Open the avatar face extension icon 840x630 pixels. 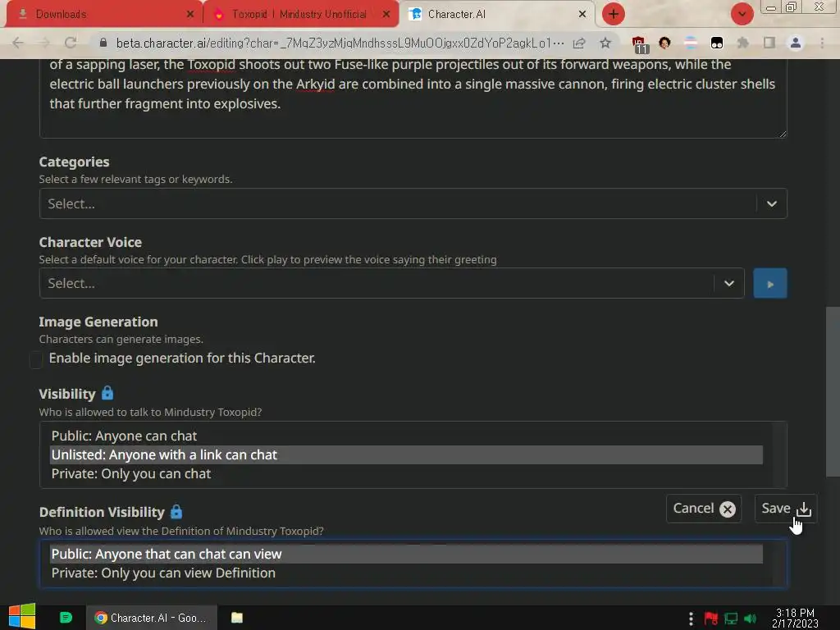pos(664,43)
